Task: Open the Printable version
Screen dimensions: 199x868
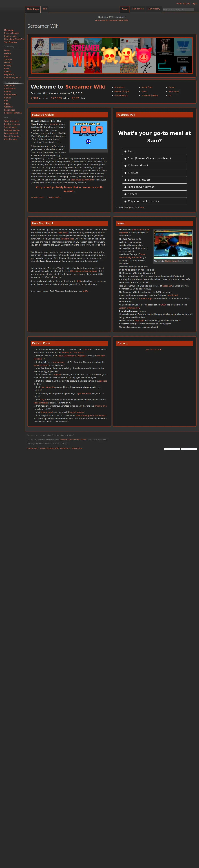Action: 12,130
